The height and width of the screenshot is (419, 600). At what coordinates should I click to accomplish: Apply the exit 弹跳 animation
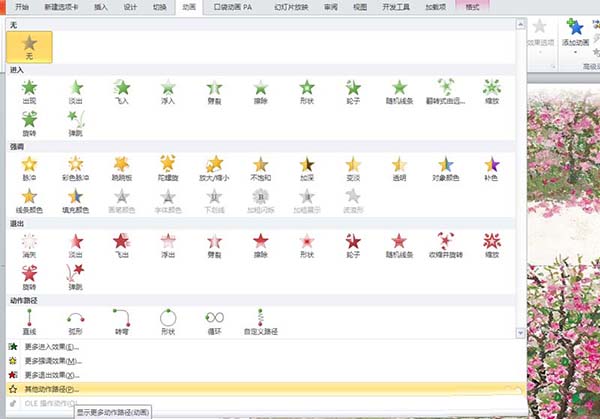click(76, 277)
